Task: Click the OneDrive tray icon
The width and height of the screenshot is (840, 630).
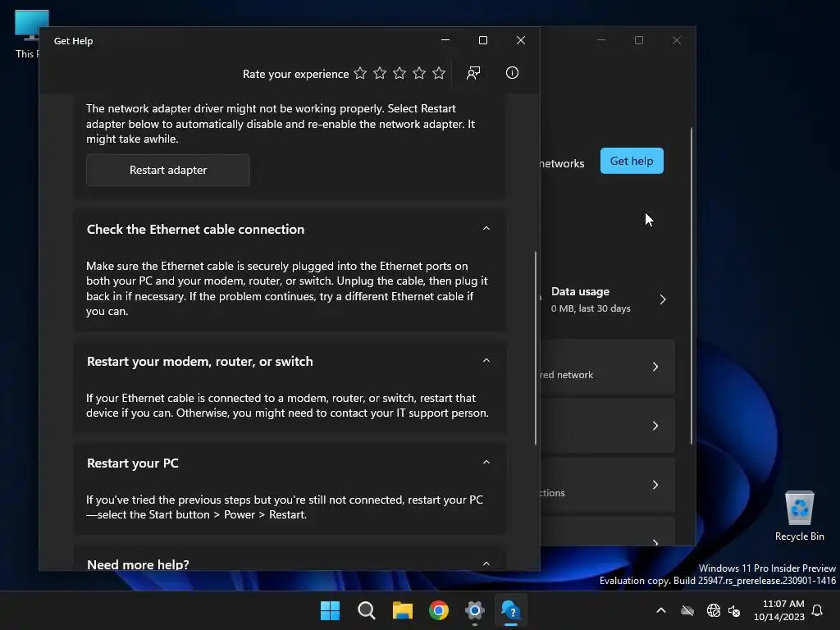Action: (x=687, y=610)
